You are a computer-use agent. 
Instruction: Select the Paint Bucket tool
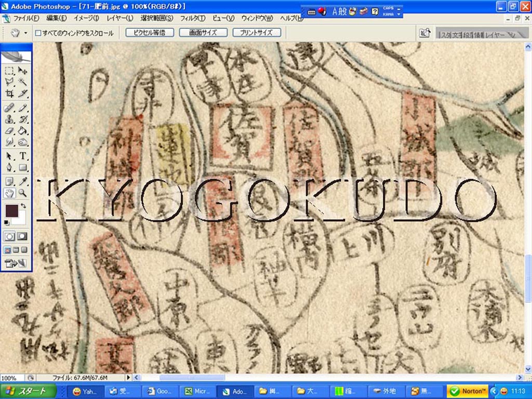click(x=22, y=130)
